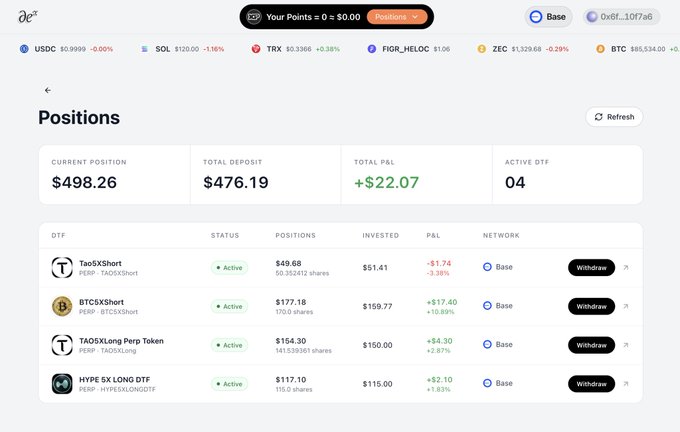
Task: Click the $117.10 position value
Action: (291, 380)
